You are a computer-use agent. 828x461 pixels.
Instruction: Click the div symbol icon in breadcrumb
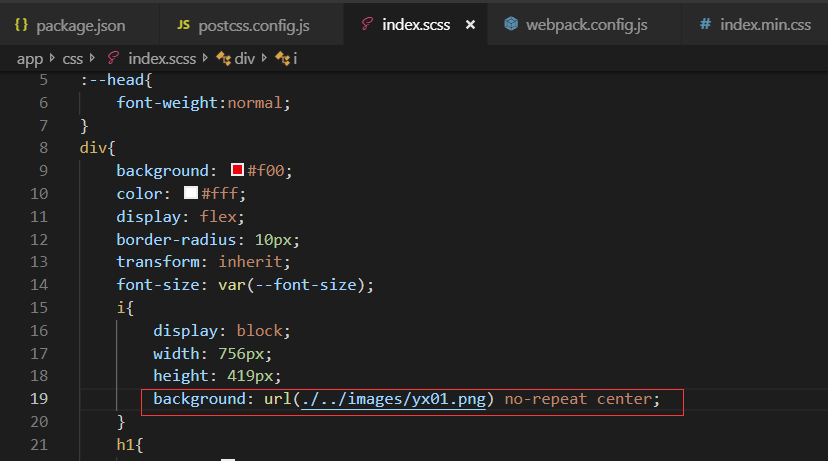tap(224, 58)
